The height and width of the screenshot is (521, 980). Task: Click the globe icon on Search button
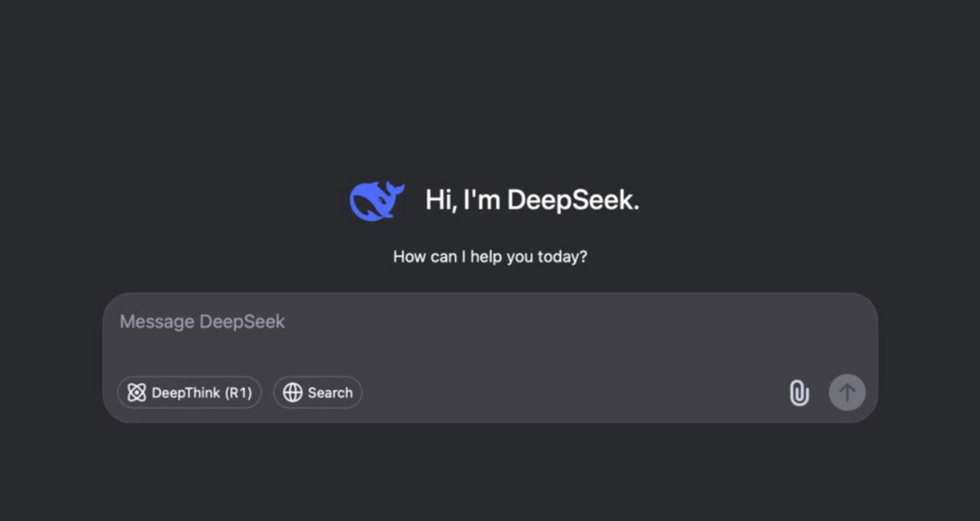pyautogui.click(x=293, y=392)
